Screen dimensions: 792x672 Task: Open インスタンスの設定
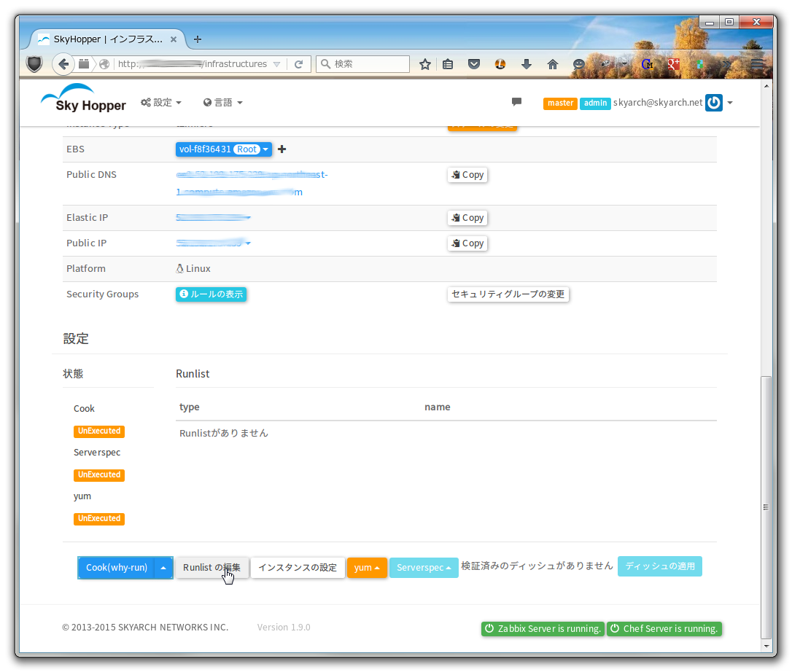pos(298,568)
